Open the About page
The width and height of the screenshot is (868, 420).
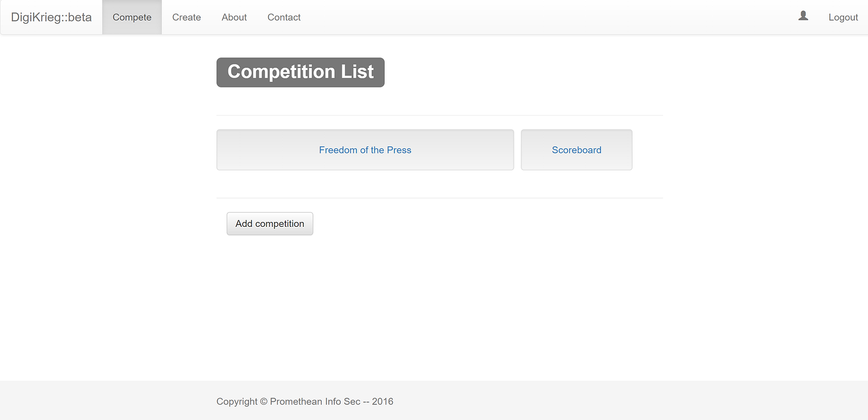pyautogui.click(x=234, y=17)
